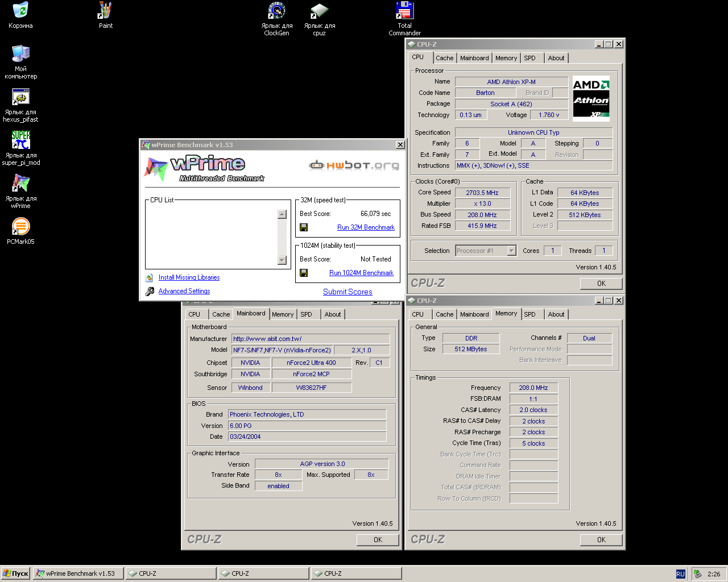The width and height of the screenshot is (728, 582).
Task: Click OK in the Mainboard CPU-Z window
Action: click(x=378, y=540)
